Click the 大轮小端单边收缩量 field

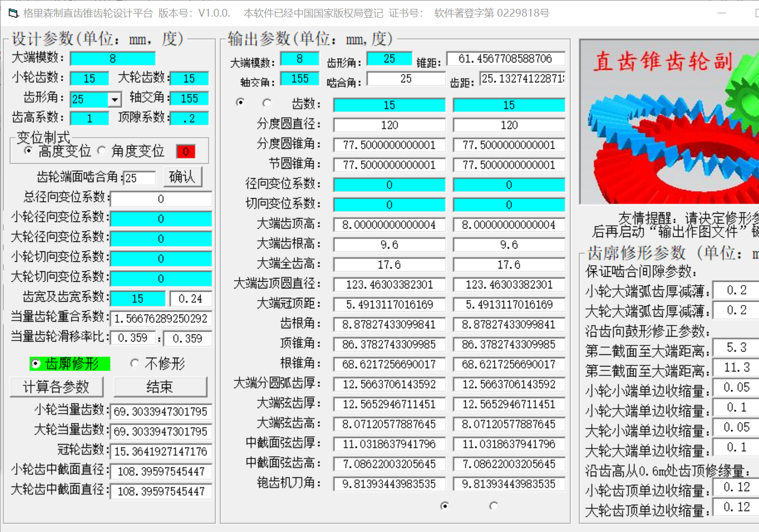pos(736,427)
